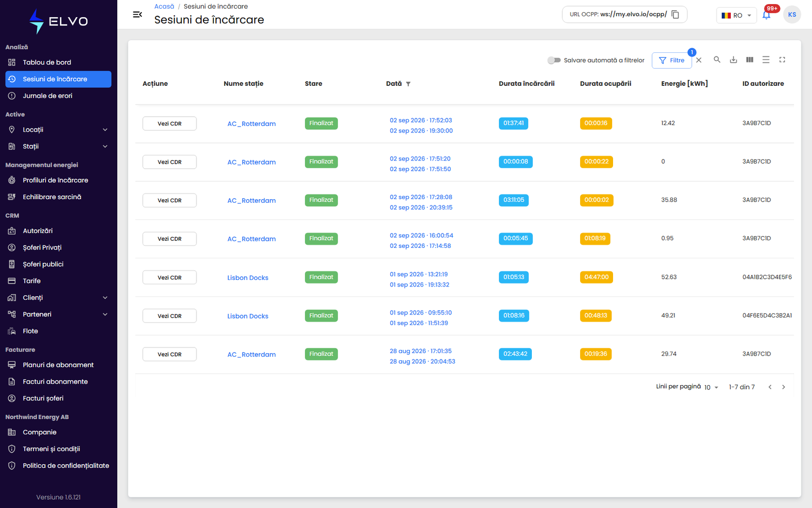Collapse the sidebar with the menu icon
This screenshot has width=812, height=508.
tap(137, 14)
